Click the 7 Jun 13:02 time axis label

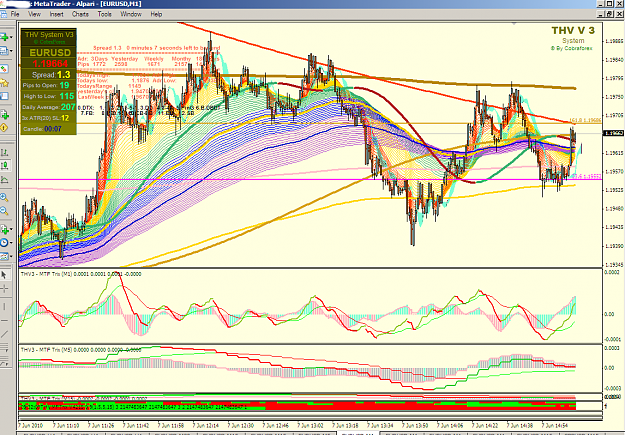(x=311, y=425)
